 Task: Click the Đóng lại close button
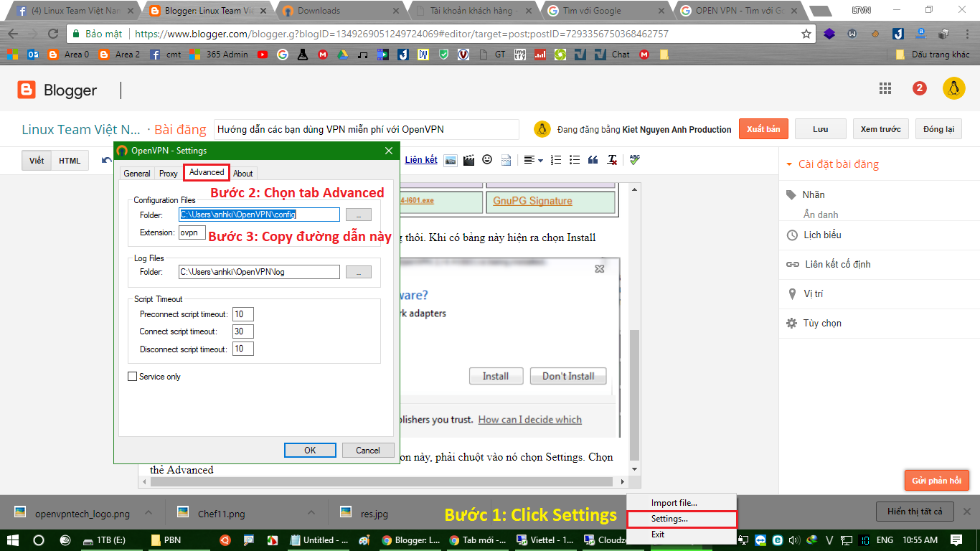pos(938,129)
